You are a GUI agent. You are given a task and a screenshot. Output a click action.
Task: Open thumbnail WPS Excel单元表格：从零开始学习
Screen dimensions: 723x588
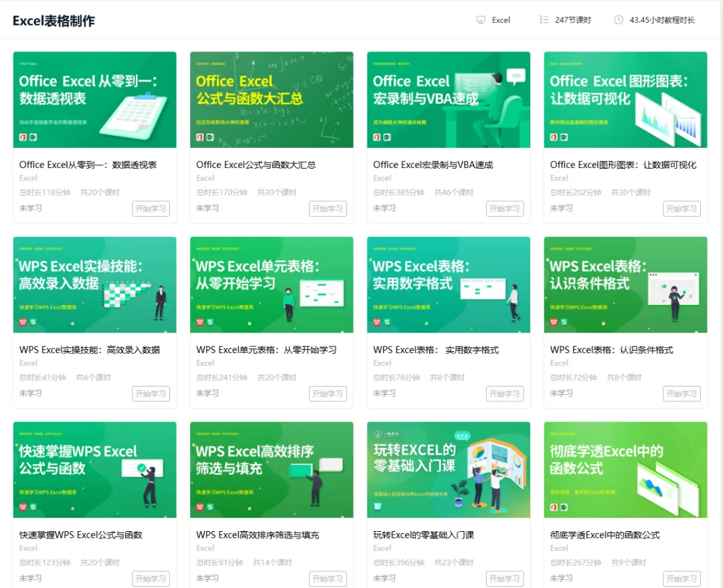(x=272, y=285)
